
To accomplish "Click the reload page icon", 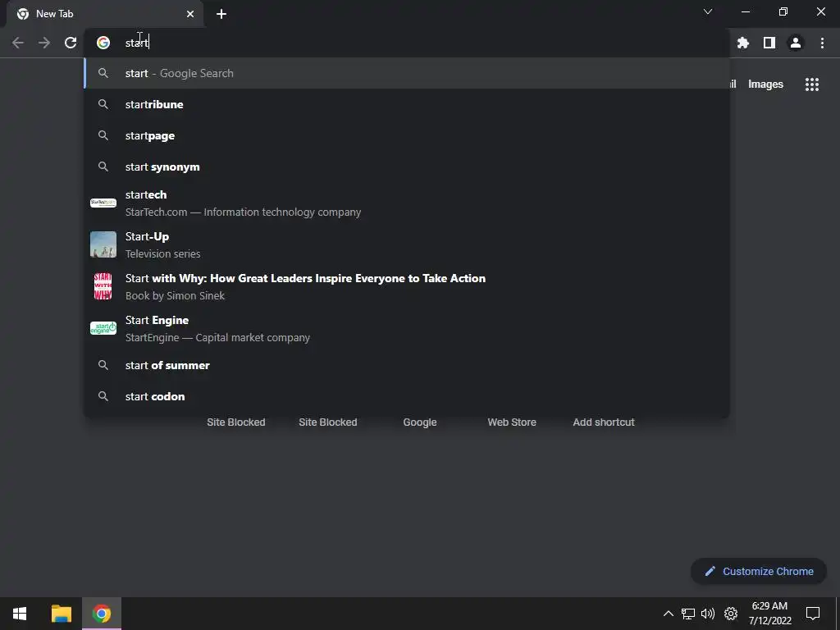I will 71,43.
